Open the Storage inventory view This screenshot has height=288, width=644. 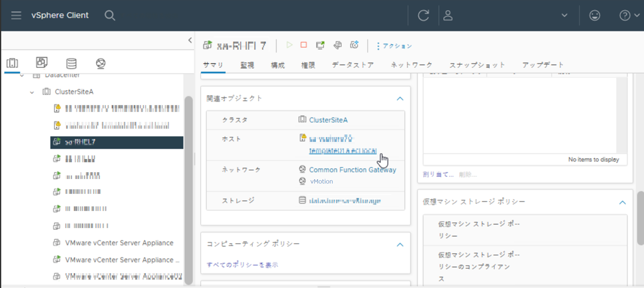71,63
